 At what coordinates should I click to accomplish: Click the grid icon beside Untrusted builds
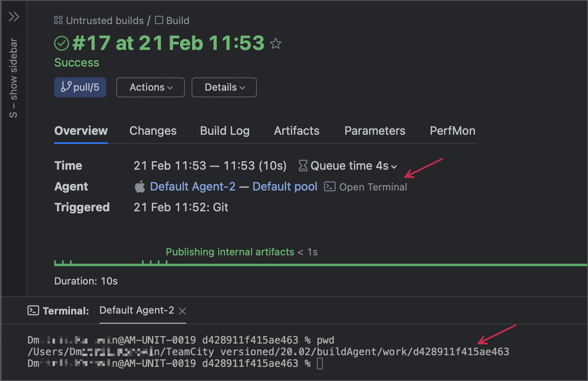pyautogui.click(x=58, y=20)
